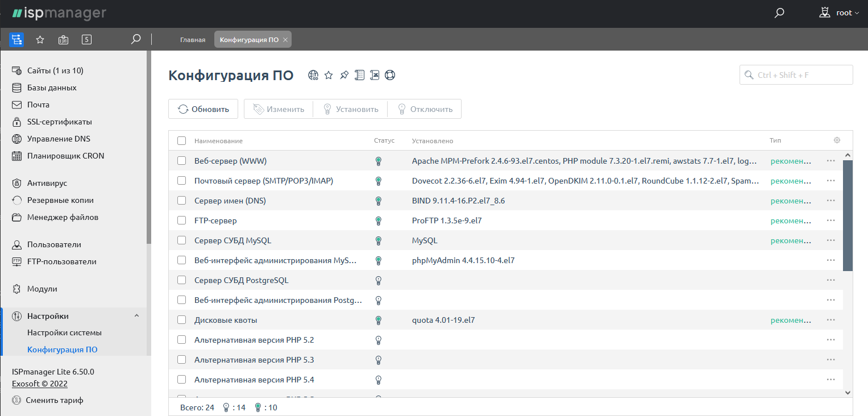Open three-dot menu for Сервер СУБД MySQL row
This screenshot has height=416, width=868.
(830, 240)
